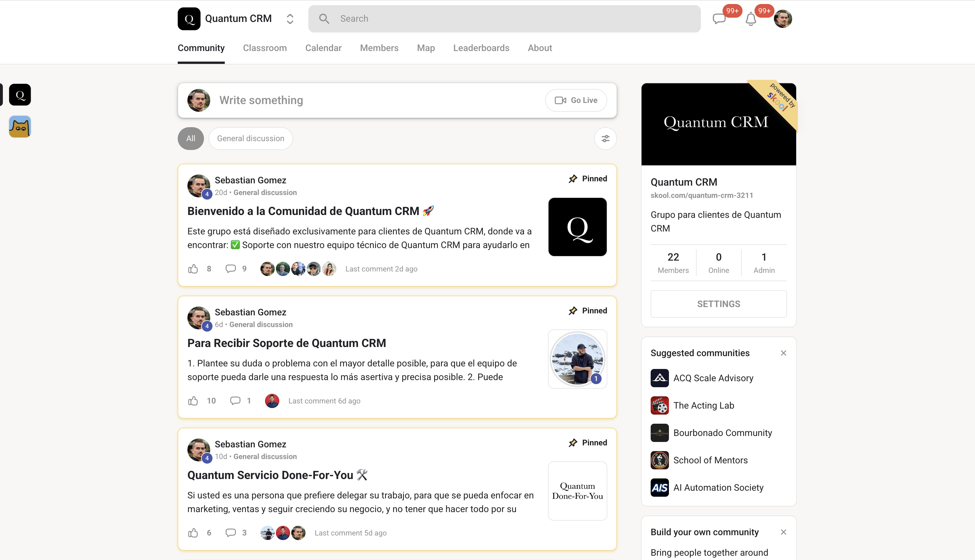Click the feed filter sliders icon
Viewport: 975px width, 560px height.
pos(605,139)
